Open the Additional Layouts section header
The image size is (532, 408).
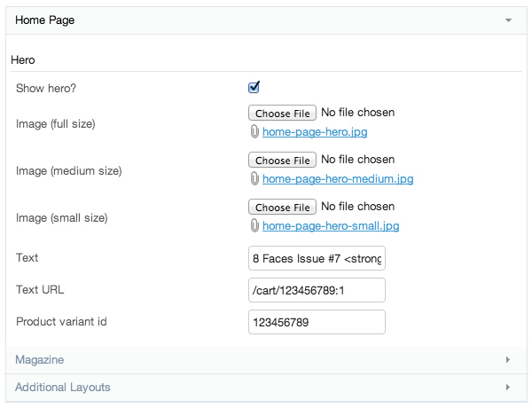point(63,388)
